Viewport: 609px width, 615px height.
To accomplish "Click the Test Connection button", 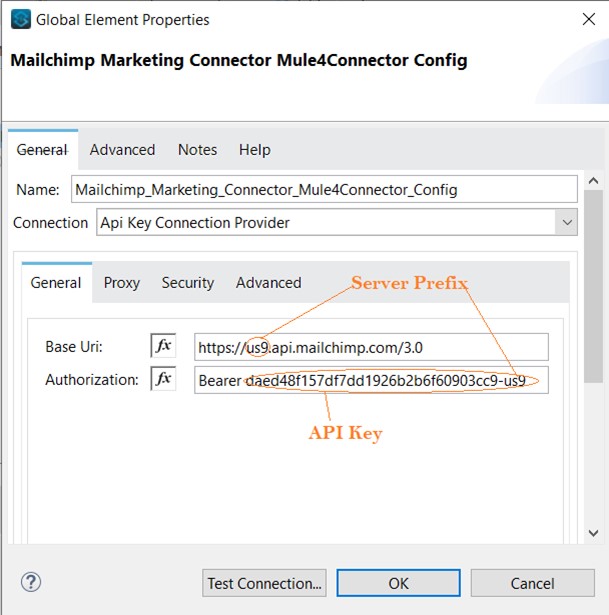I will click(264, 583).
